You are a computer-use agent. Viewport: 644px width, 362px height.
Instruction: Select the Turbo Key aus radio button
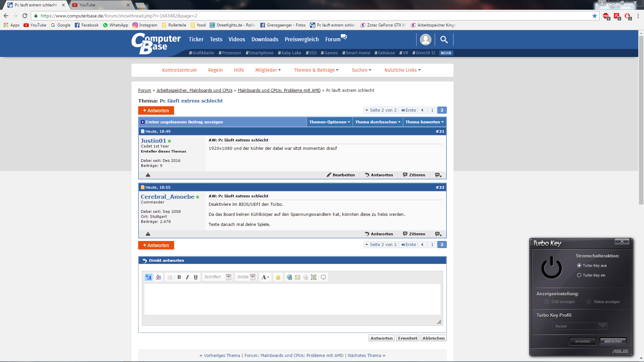tap(579, 265)
